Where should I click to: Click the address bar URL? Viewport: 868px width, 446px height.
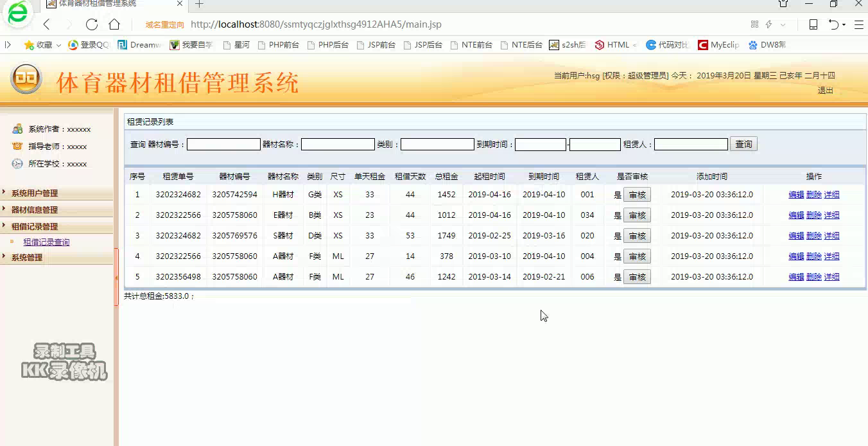(316, 24)
